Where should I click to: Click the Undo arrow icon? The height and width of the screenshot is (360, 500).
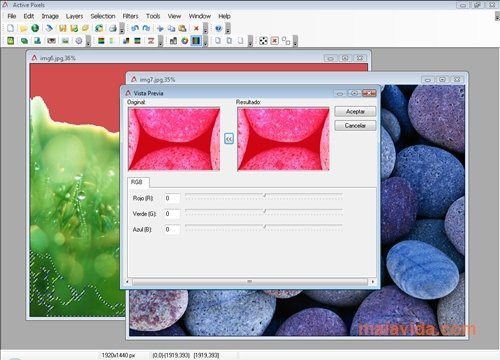[x=135, y=28]
